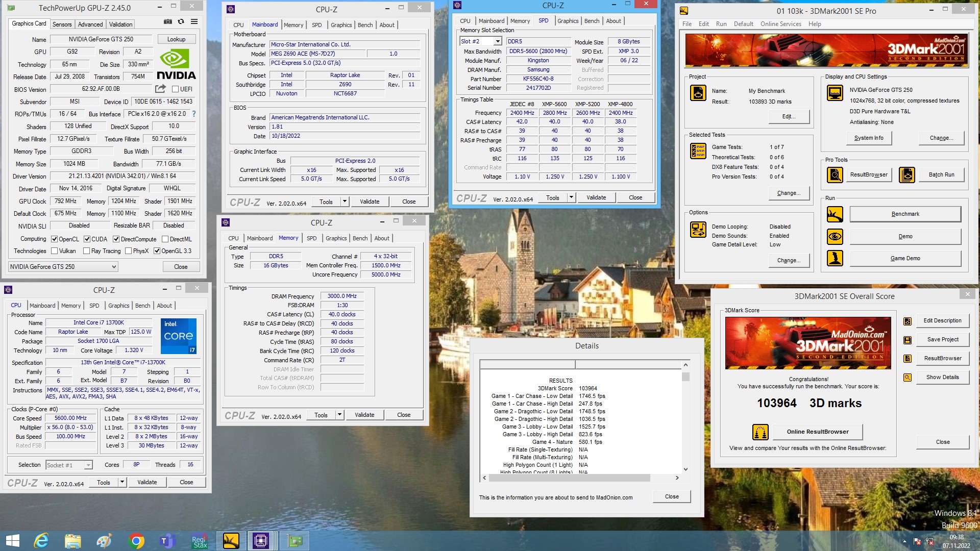Click Edit button under Project
The height and width of the screenshot is (551, 980).
point(789,116)
